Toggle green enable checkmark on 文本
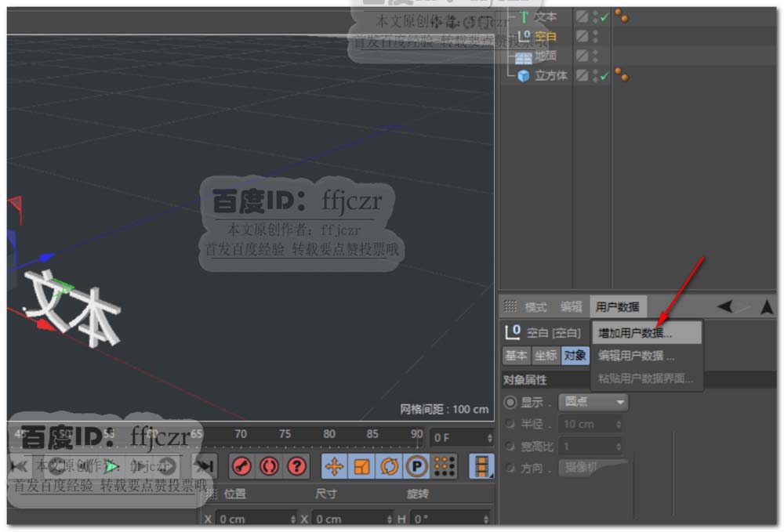The width and height of the screenshot is (784, 532). pyautogui.click(x=604, y=17)
